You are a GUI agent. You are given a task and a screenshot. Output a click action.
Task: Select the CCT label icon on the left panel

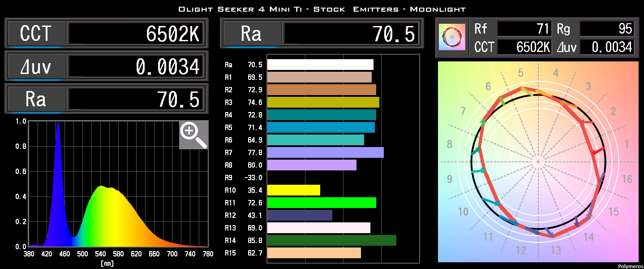(x=36, y=33)
